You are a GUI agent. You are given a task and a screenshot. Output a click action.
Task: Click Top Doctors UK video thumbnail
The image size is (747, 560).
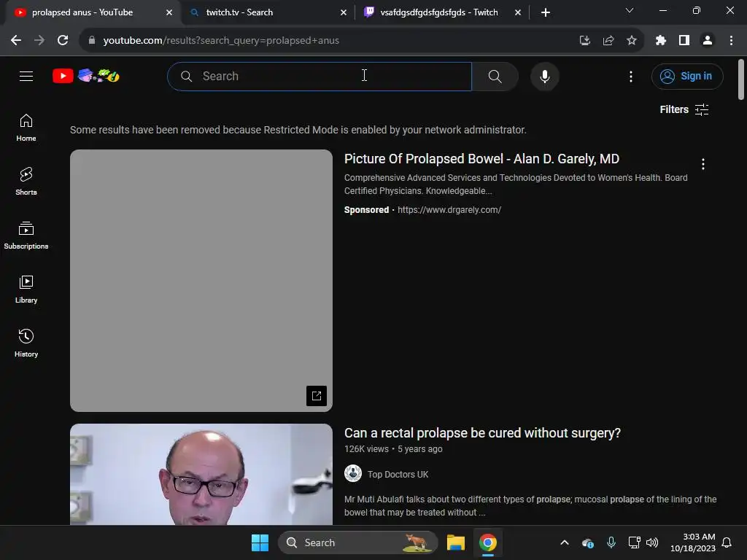point(201,474)
